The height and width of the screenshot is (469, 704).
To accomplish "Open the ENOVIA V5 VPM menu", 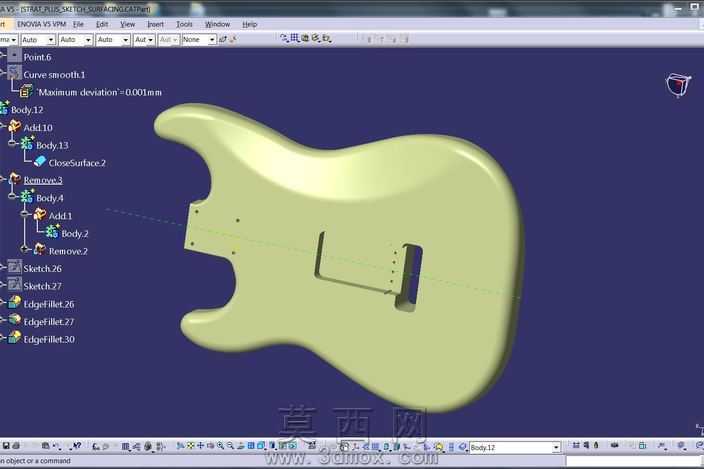I will tap(41, 24).
